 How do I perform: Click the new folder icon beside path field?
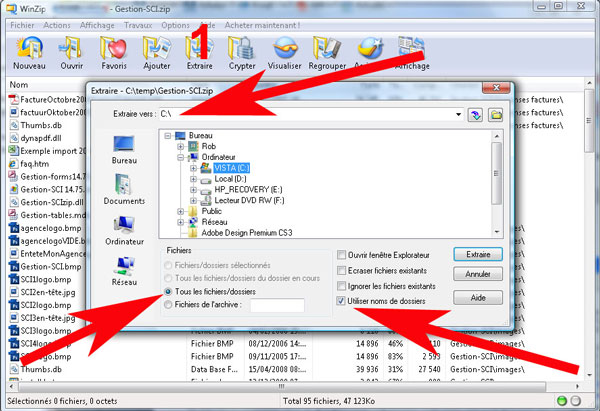click(x=496, y=114)
